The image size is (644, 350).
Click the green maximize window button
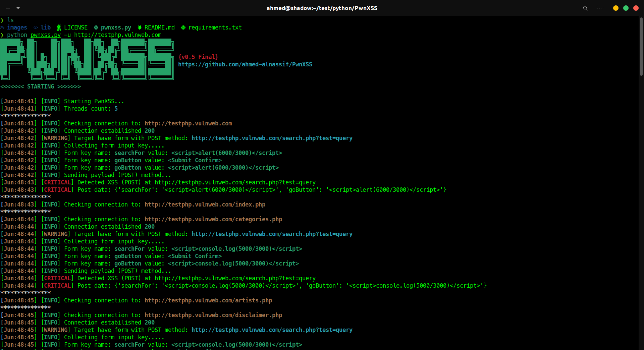pos(626,8)
